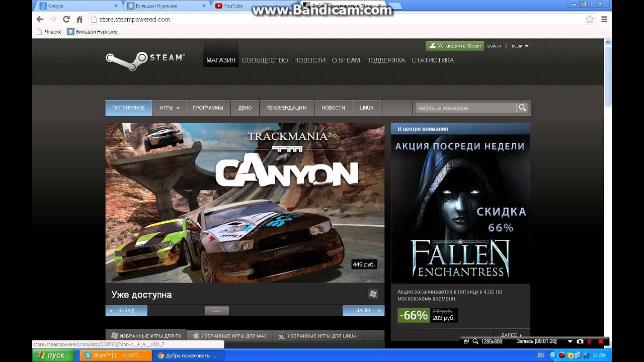
Task: Click network tray icon
Action: point(578,355)
